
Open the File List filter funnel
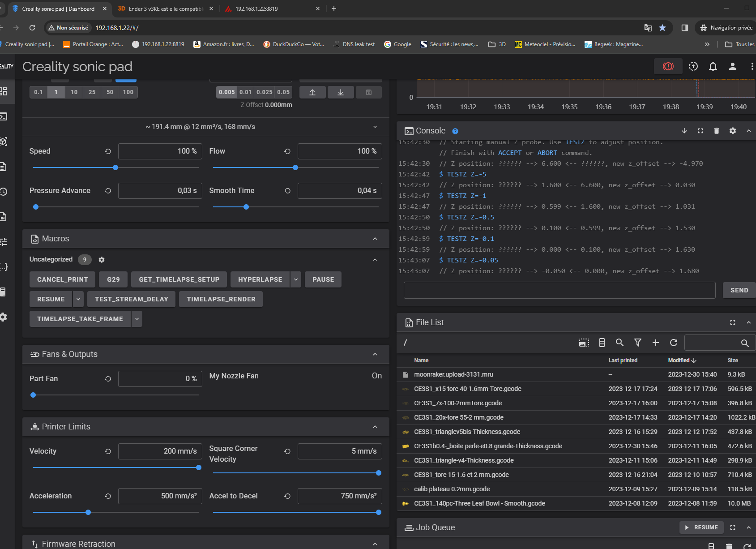click(637, 343)
